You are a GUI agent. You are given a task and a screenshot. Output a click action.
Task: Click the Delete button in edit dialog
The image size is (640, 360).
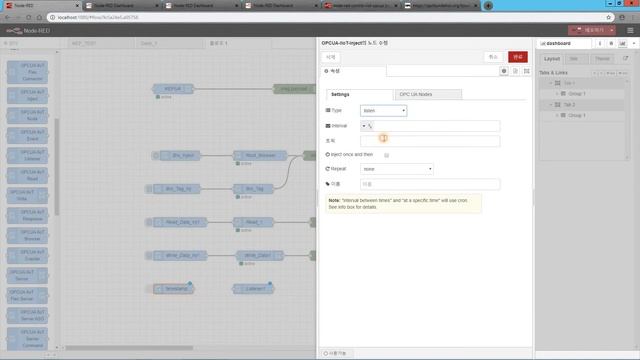pos(331,57)
